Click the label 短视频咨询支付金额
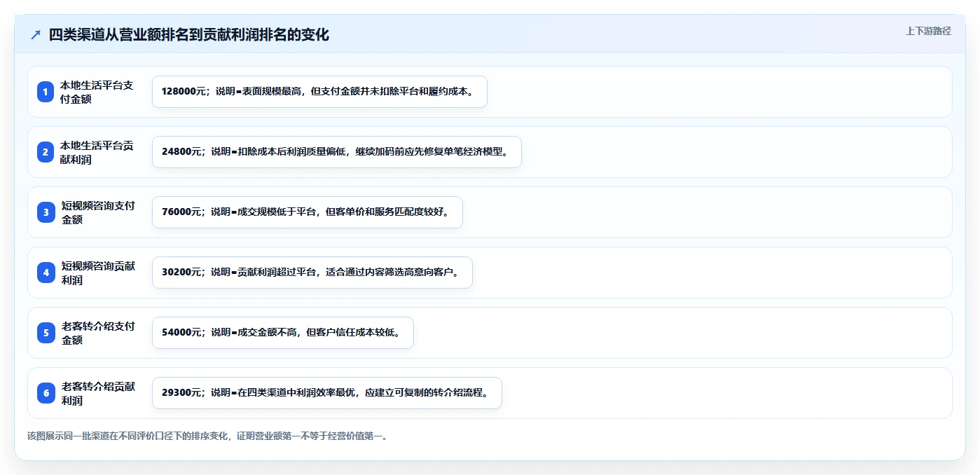980x475 pixels. (x=98, y=212)
